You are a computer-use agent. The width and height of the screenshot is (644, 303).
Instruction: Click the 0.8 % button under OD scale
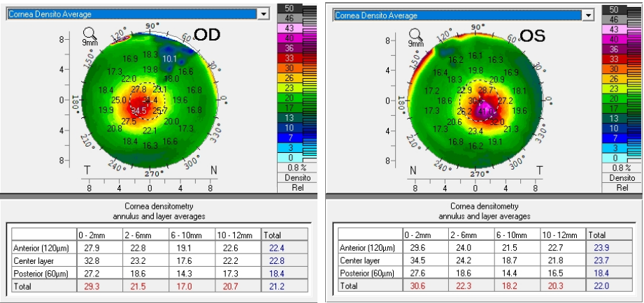pos(298,168)
